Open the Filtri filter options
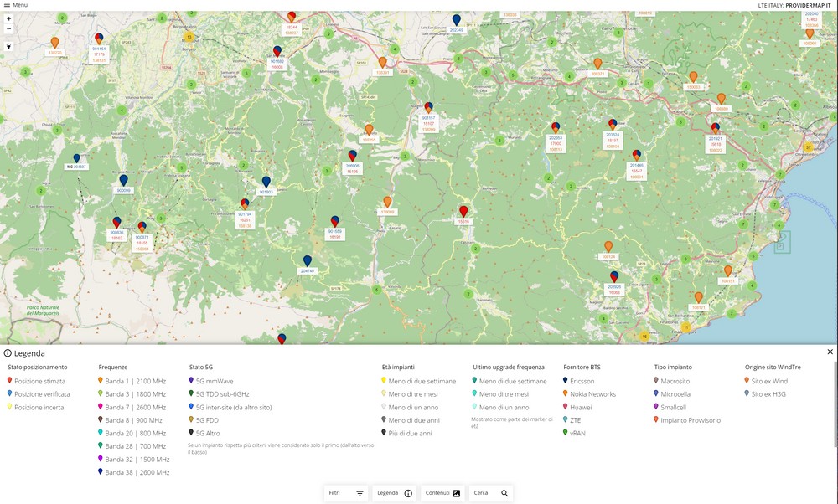Screen dimensions: 838x504 click(345, 493)
